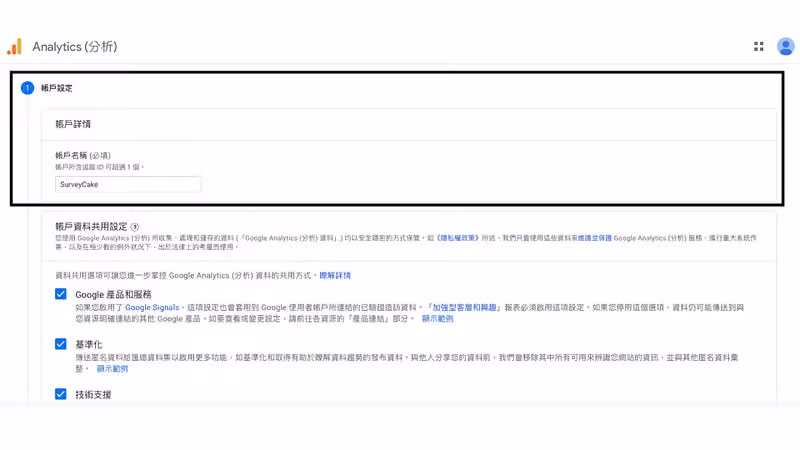The image size is (800, 450).
Task: Toggle the 基準化 checkbox
Action: pos(61,344)
